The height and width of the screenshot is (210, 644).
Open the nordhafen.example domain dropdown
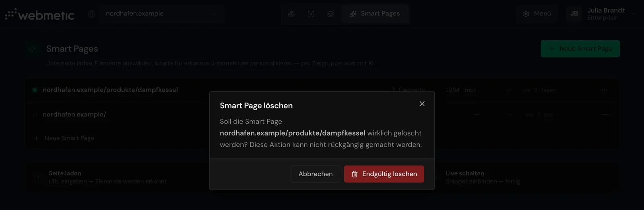(x=161, y=14)
